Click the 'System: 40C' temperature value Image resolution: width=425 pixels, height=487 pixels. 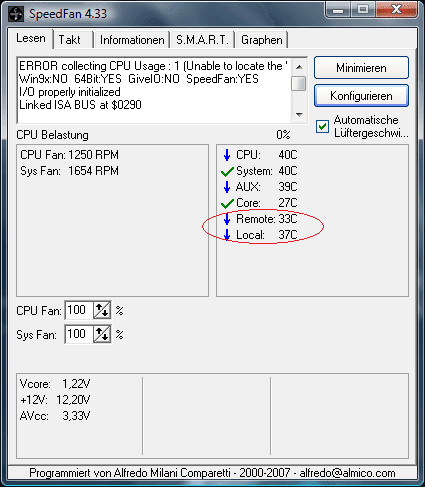(x=266, y=171)
